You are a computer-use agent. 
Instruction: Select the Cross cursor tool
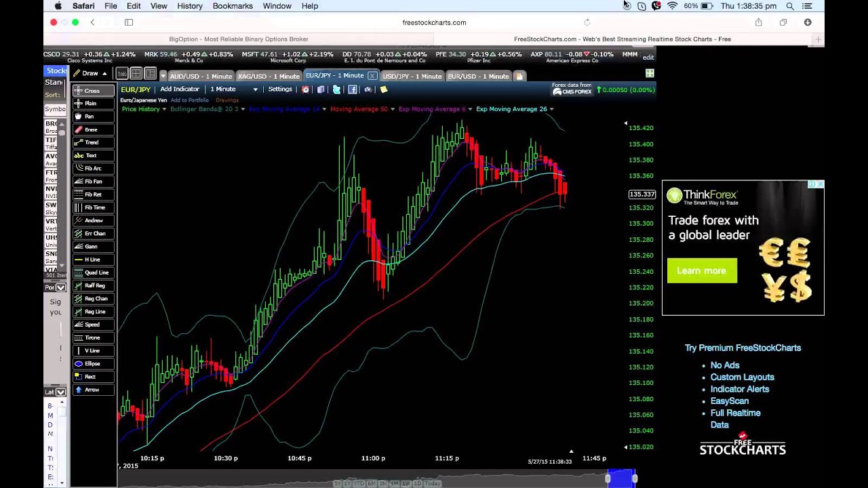pyautogui.click(x=93, y=91)
